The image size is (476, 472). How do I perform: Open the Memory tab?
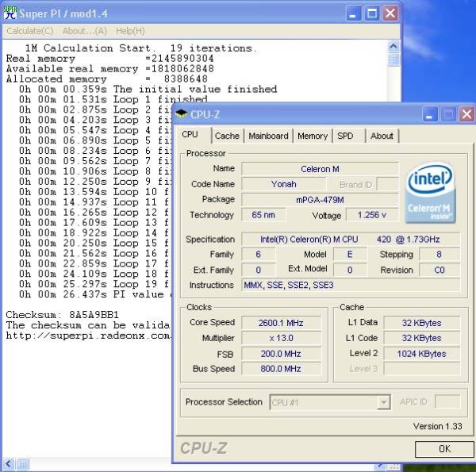pyautogui.click(x=313, y=136)
